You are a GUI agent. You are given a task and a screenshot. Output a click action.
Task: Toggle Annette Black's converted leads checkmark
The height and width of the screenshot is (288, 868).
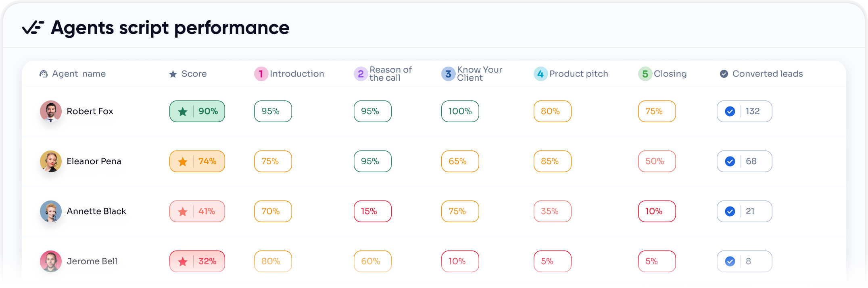(730, 211)
